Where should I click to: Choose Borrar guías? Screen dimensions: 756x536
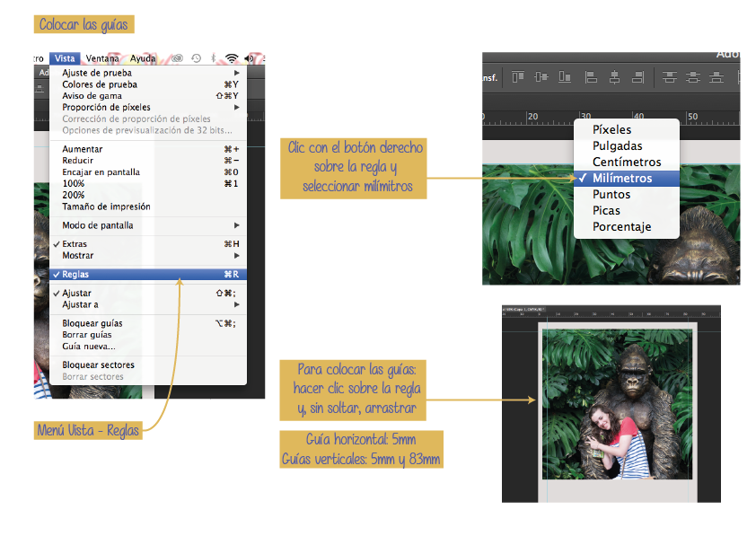coord(148,335)
